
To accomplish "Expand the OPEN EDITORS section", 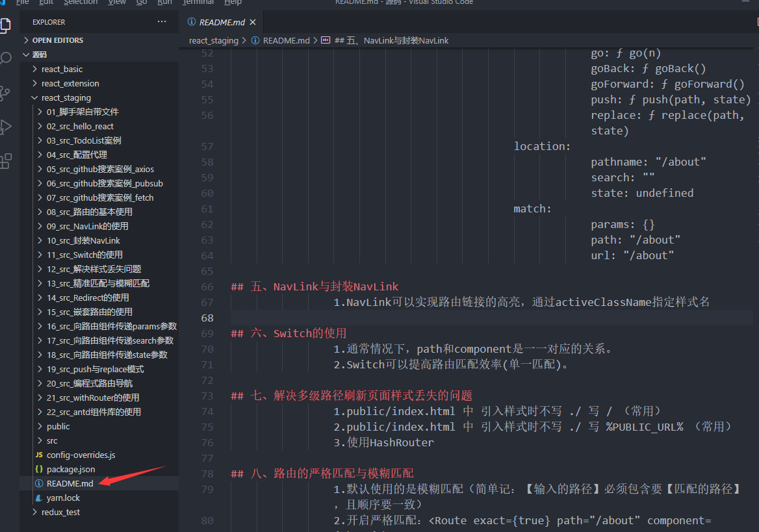I will pos(27,40).
